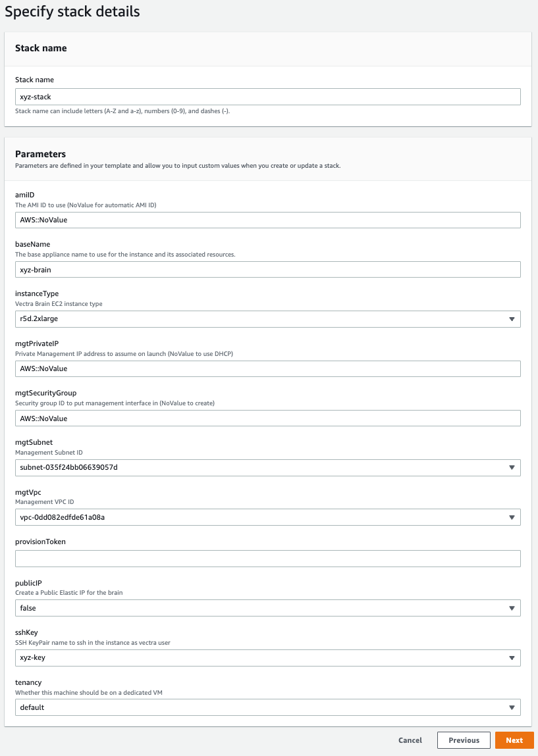Click the Stack name text field
Viewport: 538px width, 756px height.
pos(267,97)
